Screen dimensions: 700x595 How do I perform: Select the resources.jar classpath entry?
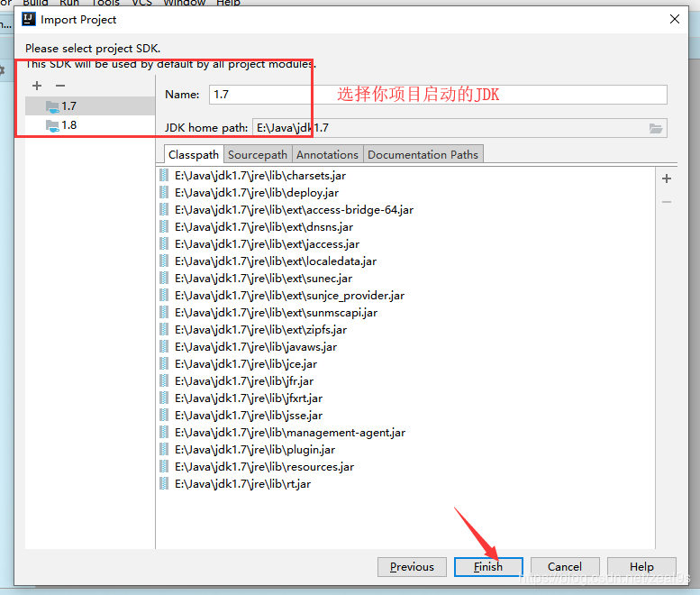pyautogui.click(x=405, y=467)
